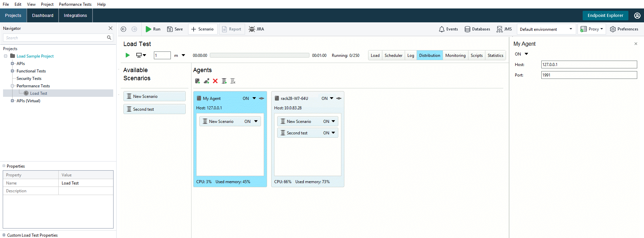
Task: Click the server icon on the My Agent card
Action: [199, 98]
